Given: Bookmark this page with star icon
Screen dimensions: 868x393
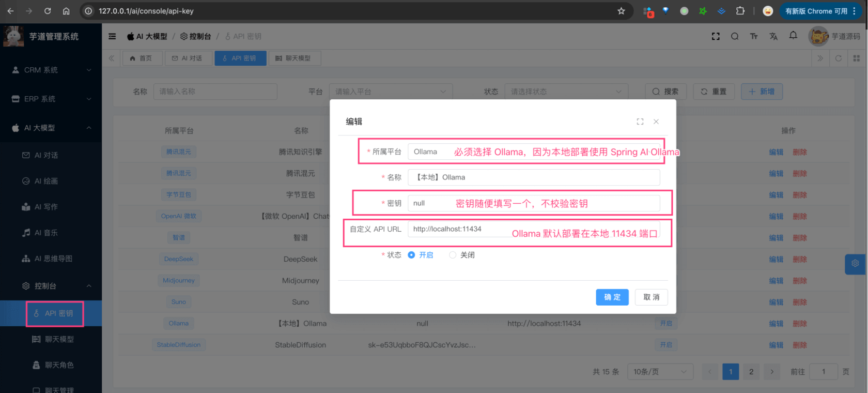Looking at the screenshot, I should pyautogui.click(x=621, y=11).
